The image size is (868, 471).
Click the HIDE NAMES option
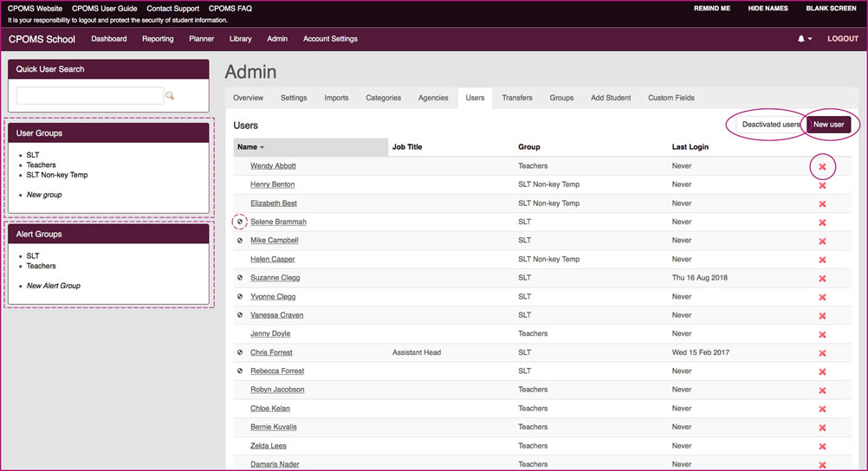pos(768,9)
